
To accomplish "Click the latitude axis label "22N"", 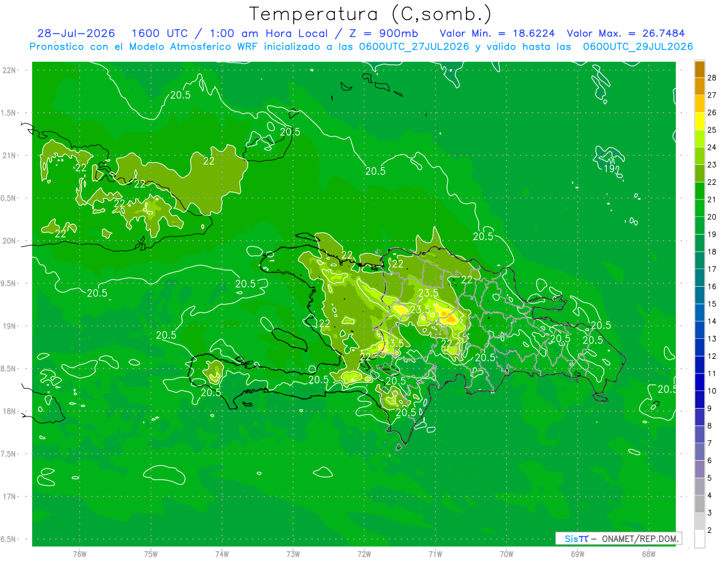I will (10, 70).
